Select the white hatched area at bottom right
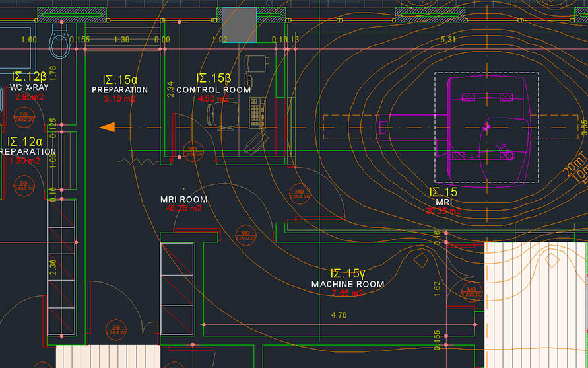Screen dimensions: 588x368 pos(536,304)
